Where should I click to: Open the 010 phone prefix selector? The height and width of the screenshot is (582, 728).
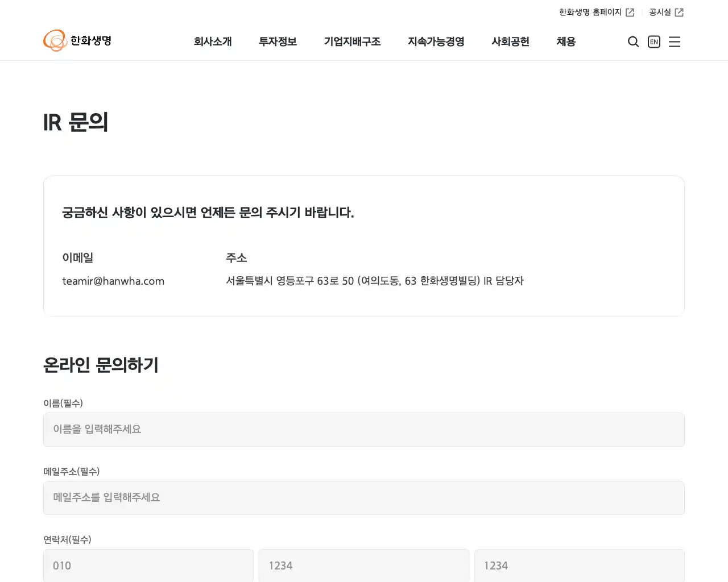pos(148,566)
